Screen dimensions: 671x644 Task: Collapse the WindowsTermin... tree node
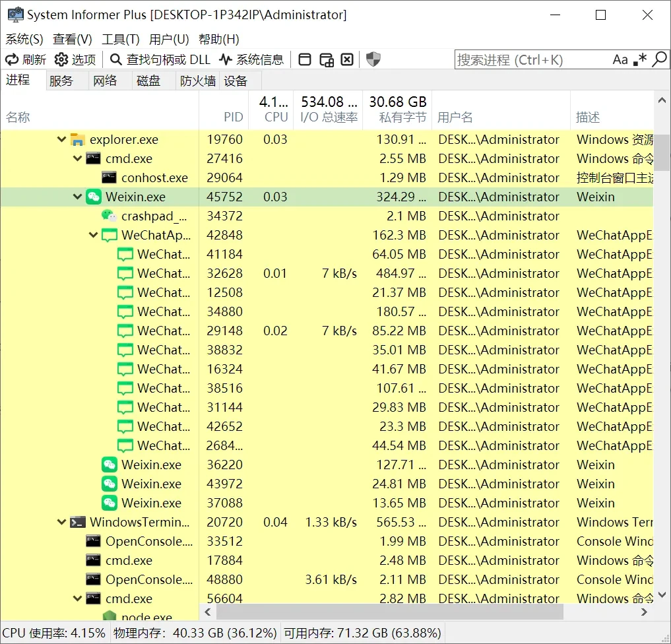[x=61, y=522]
